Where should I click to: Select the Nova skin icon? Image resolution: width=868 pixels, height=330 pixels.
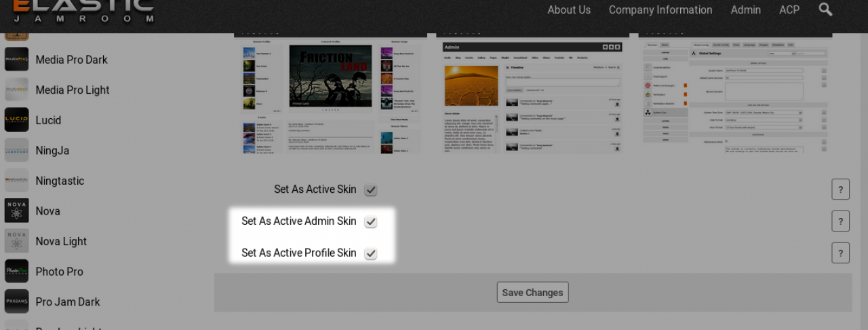pyautogui.click(x=16, y=210)
